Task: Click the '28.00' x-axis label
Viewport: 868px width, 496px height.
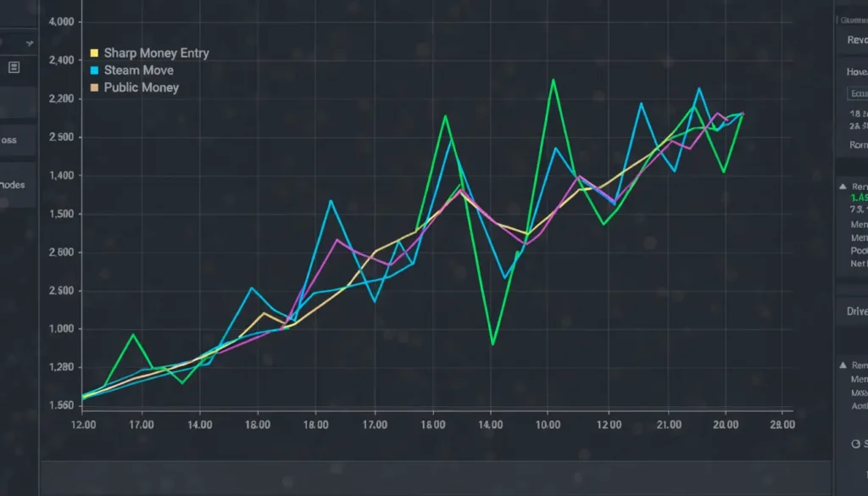Action: point(782,425)
